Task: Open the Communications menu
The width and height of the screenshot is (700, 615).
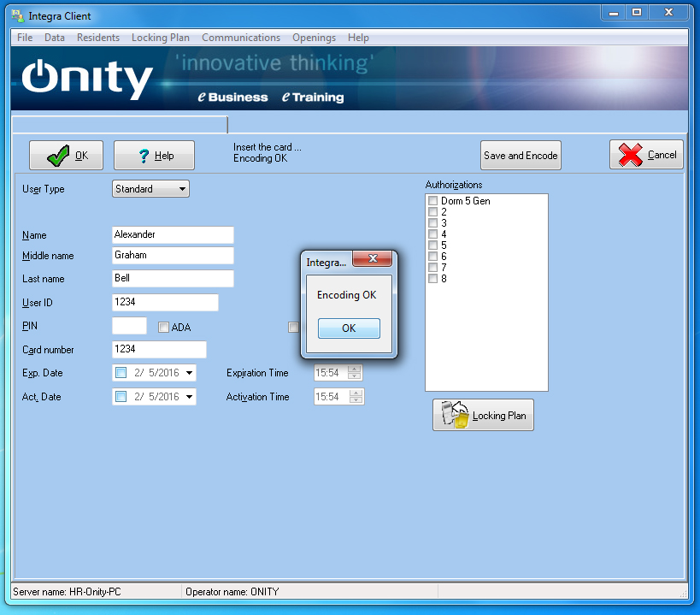Action: 240,38
